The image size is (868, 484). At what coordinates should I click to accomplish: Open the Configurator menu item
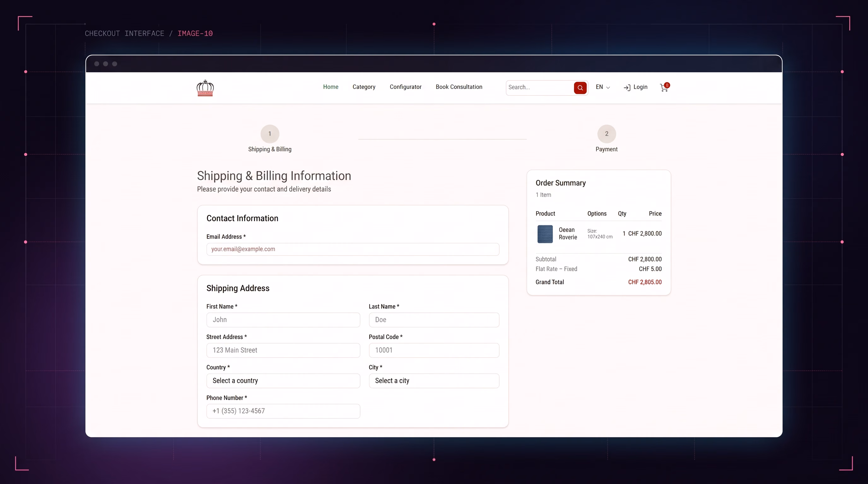pos(405,87)
